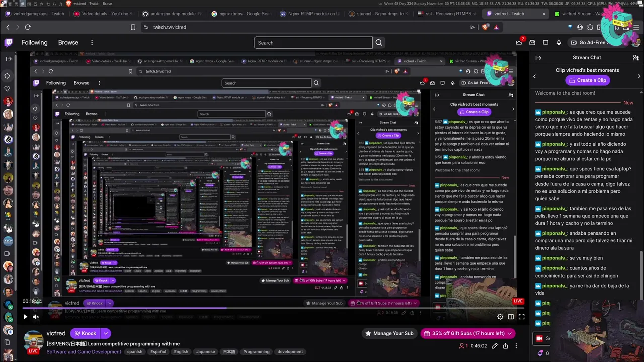Screen dimensions: 644x362
Task: Click the Twitch logo home icon
Action: (x=9, y=43)
